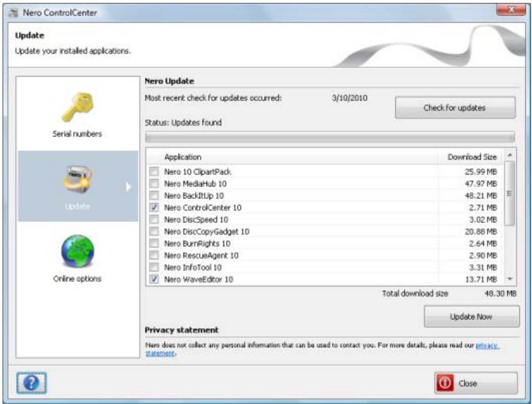Open the Serial numbers key icon
532x404 pixels.
(77, 107)
